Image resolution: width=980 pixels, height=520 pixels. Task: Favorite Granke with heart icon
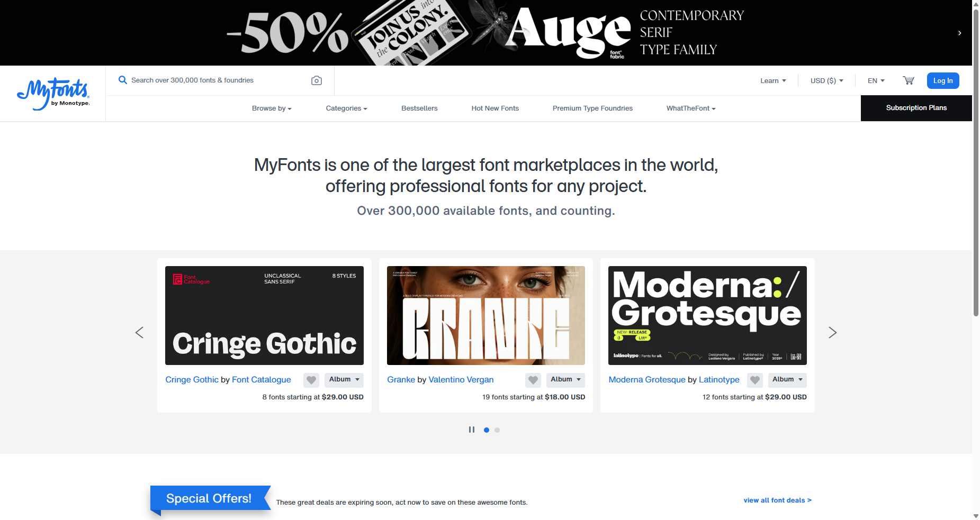tap(533, 380)
